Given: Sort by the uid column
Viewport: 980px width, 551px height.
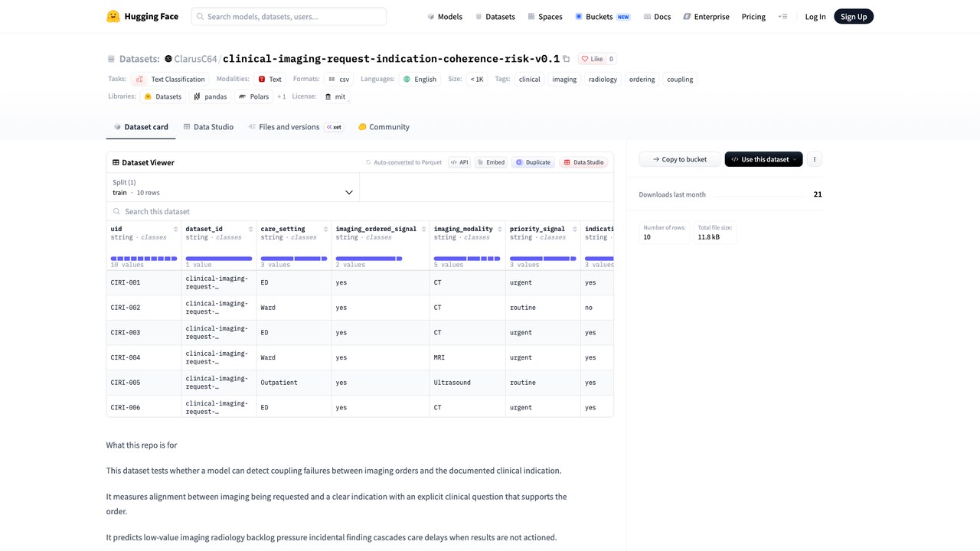Looking at the screenshot, I should pyautogui.click(x=175, y=229).
